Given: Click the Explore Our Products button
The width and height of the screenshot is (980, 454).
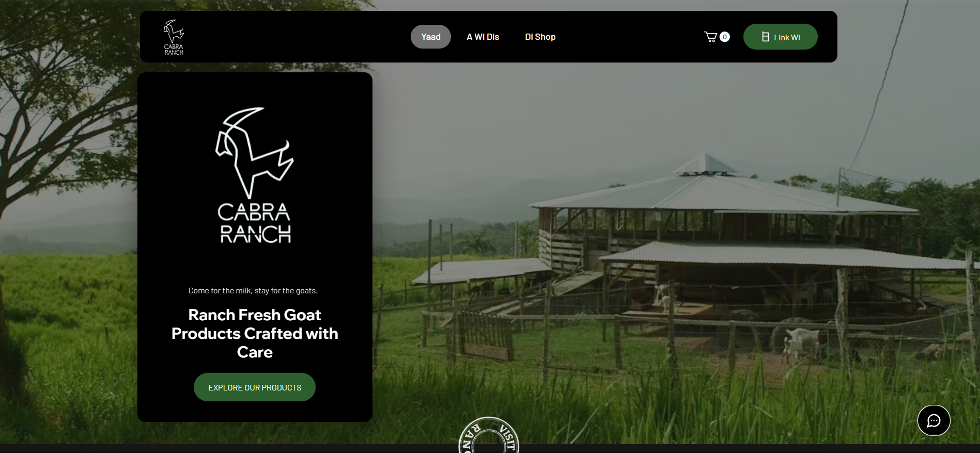Looking at the screenshot, I should pos(255,387).
